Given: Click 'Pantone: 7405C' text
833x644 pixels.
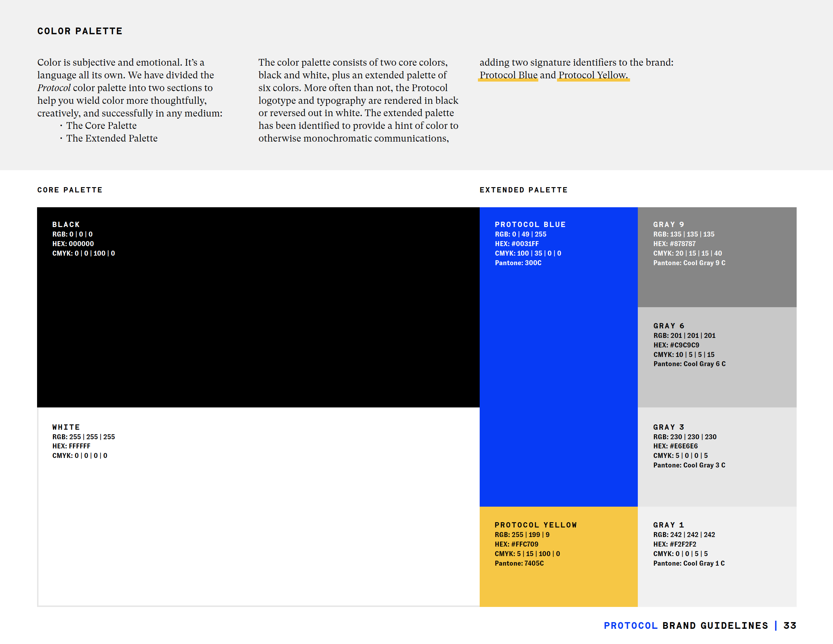Looking at the screenshot, I should tap(519, 563).
